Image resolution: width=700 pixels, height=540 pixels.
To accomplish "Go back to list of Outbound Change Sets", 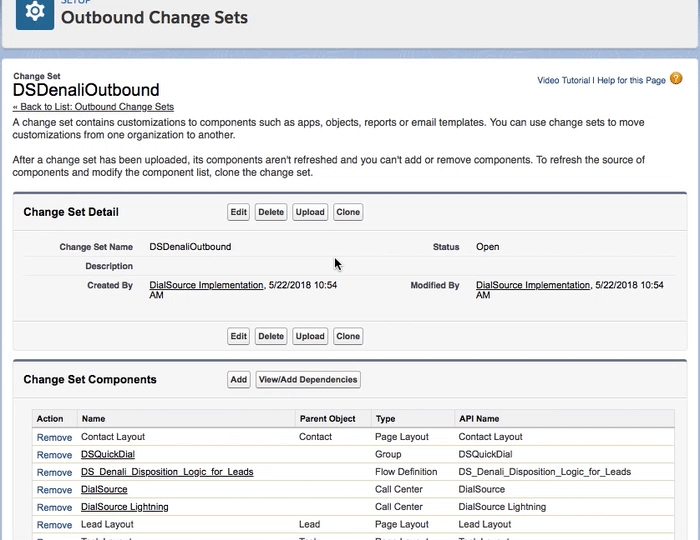I will tap(93, 107).
